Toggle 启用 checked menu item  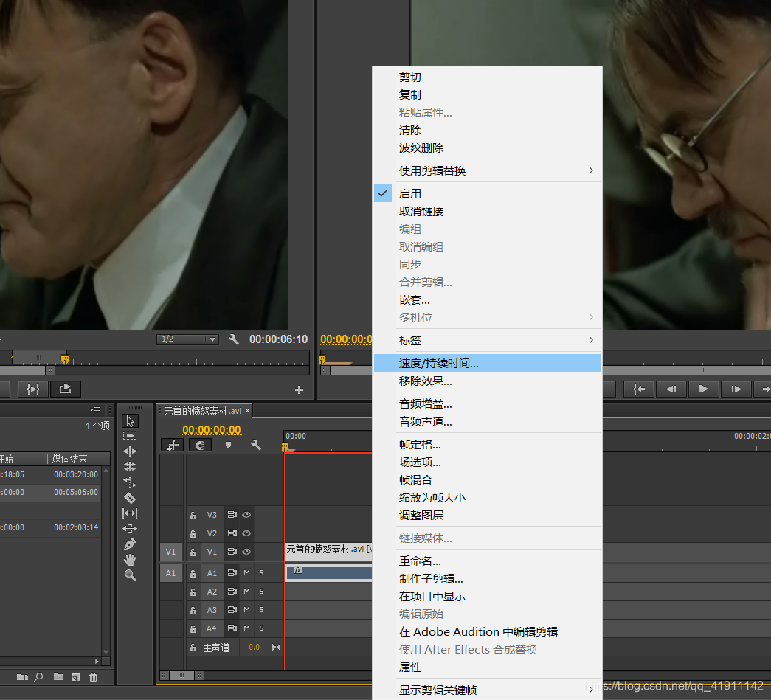(x=487, y=194)
